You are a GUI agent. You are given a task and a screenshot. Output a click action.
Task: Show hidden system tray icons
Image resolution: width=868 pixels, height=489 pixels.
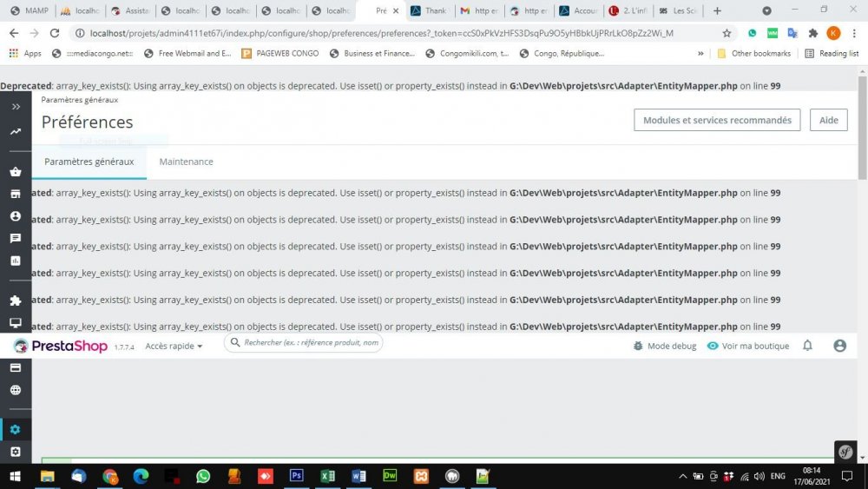point(683,476)
